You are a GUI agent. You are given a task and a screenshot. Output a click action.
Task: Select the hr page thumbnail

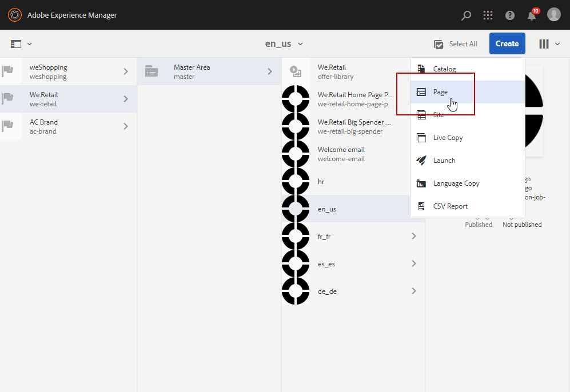coord(296,181)
